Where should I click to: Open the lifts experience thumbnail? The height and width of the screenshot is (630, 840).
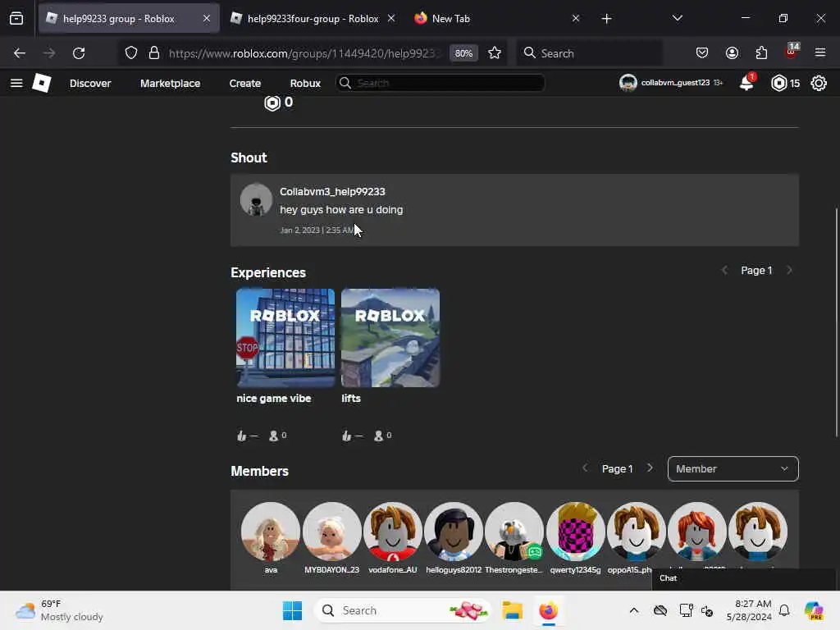(x=390, y=338)
